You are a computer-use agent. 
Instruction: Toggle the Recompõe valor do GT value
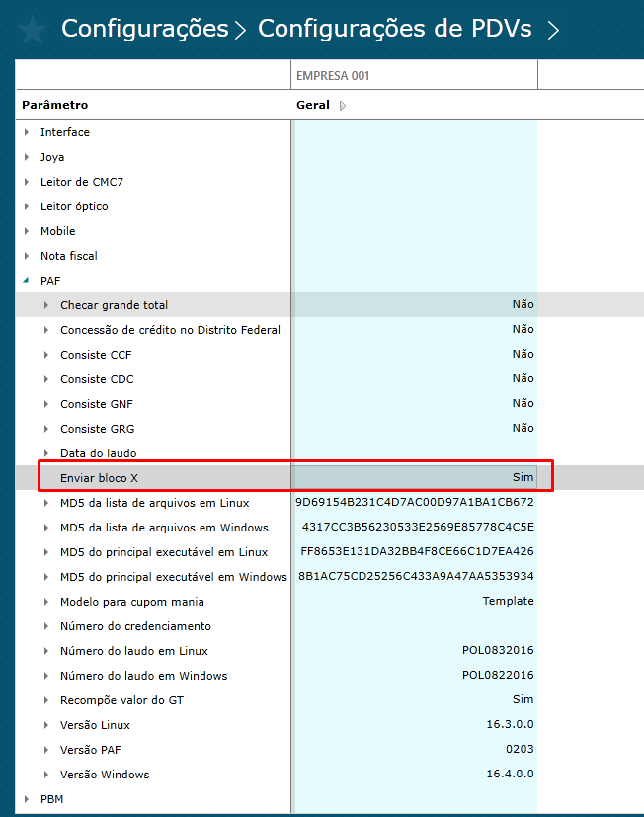[x=415, y=700]
